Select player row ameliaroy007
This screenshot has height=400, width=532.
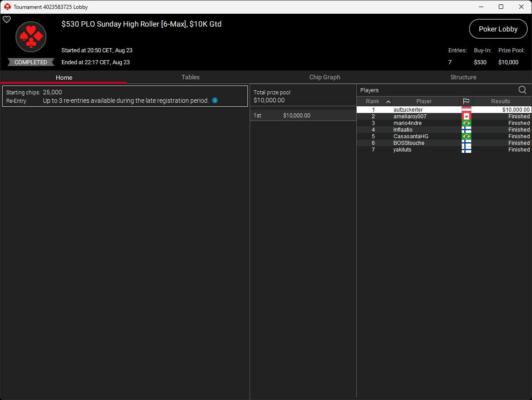(x=444, y=116)
